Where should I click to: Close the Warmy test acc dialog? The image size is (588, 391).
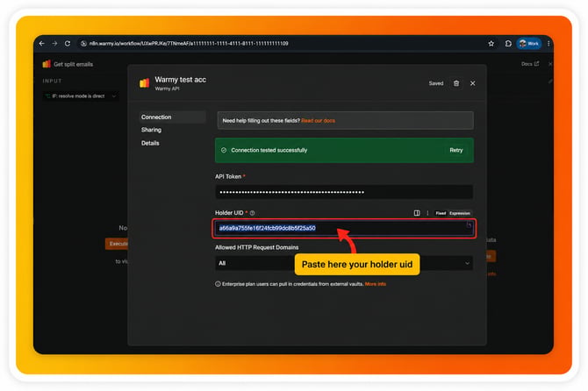pos(472,83)
